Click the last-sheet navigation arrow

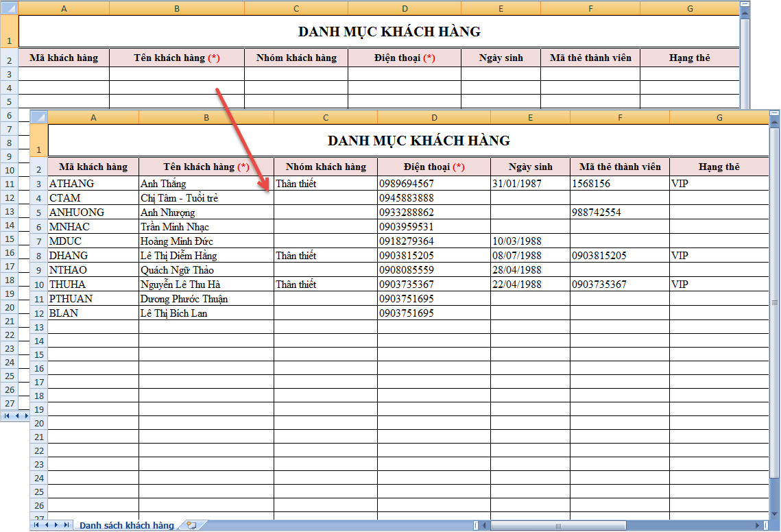pos(65,525)
